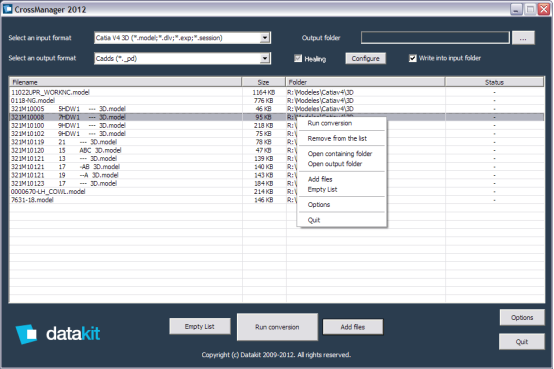
Task: Toggle the Healing checkbox
Action: (298, 58)
